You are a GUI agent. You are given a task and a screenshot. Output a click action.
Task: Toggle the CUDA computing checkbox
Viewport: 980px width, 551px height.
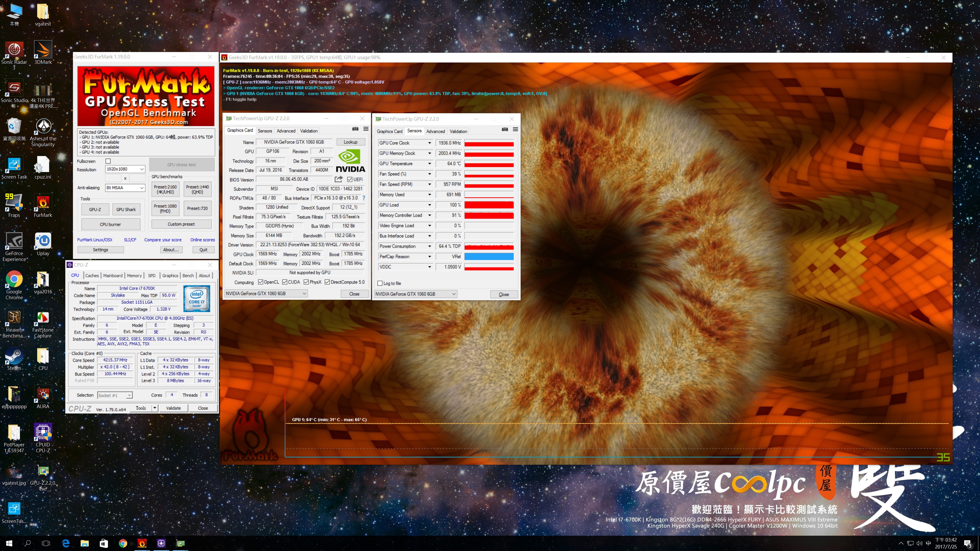click(285, 282)
